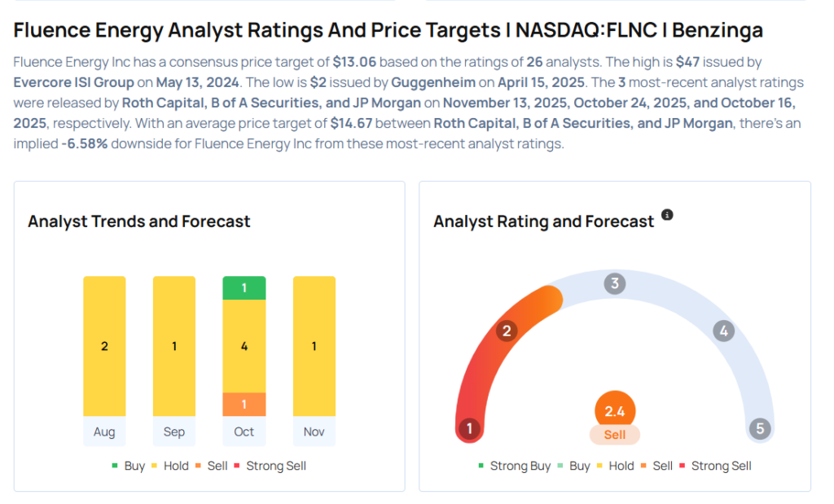Click gauge marker number 2

tap(507, 331)
